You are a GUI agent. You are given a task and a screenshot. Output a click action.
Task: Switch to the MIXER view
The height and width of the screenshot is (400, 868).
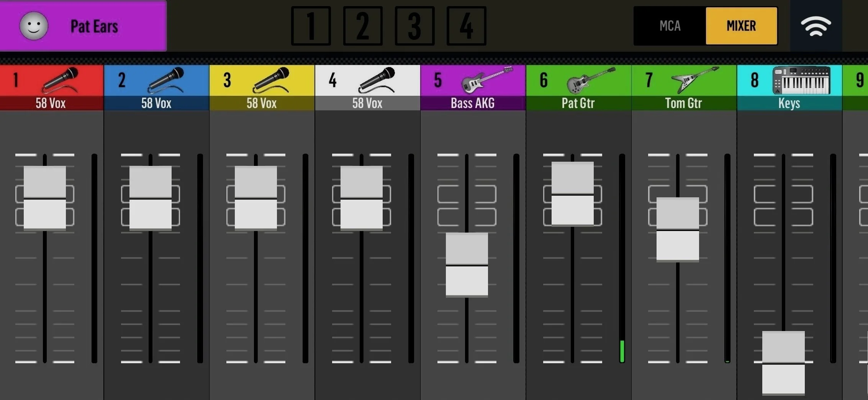(x=741, y=26)
